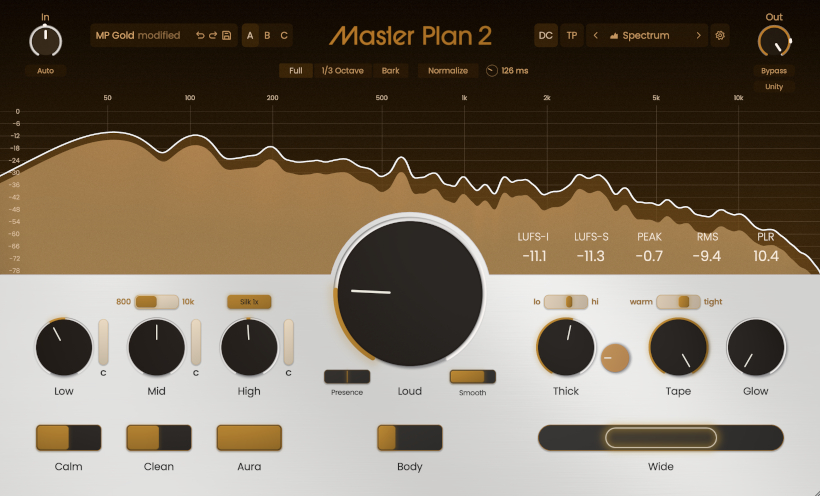Click the 800 to 10k frequency slider
The image size is (820, 496).
pyautogui.click(x=156, y=302)
